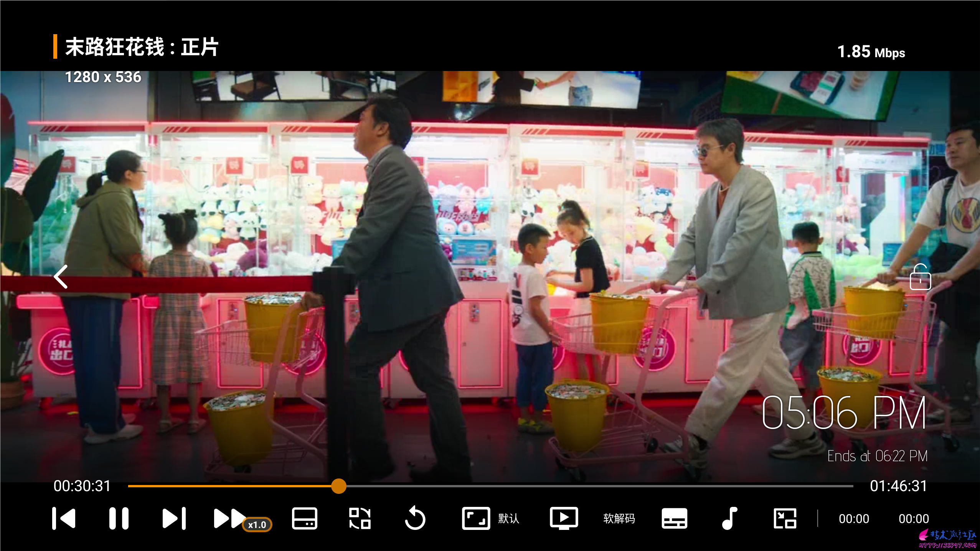Click the 1.85 Mbps speed indicator
This screenshot has width=980, height=551.
pyautogui.click(x=871, y=52)
